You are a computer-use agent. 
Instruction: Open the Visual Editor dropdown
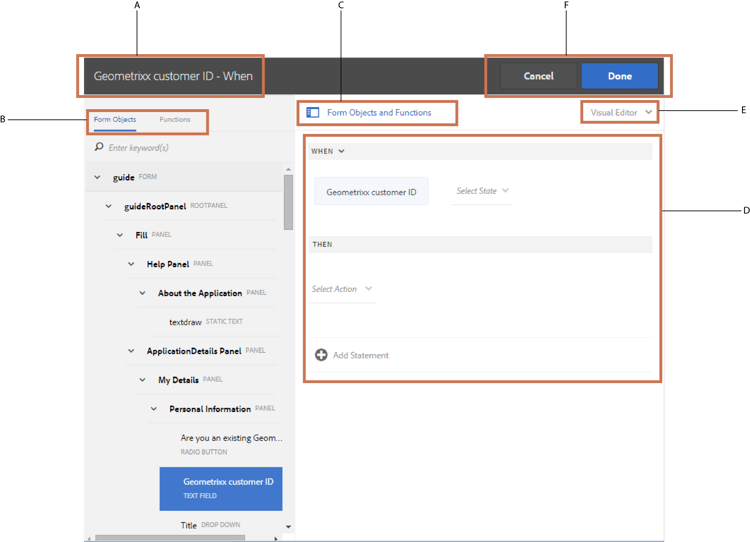[x=621, y=112]
